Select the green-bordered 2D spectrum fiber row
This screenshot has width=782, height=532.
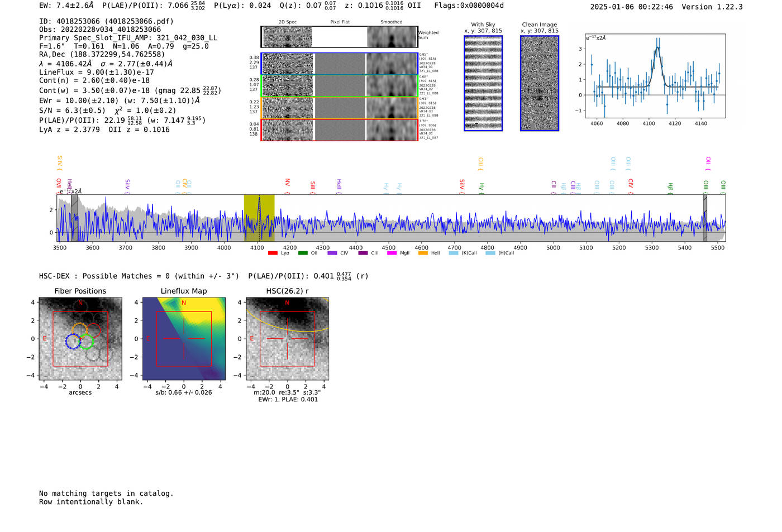pyautogui.click(x=340, y=86)
